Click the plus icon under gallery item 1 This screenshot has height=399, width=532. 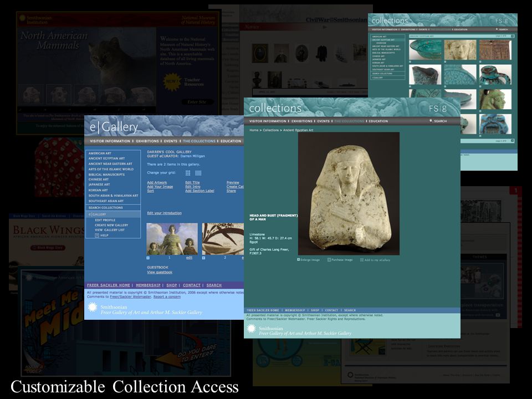click(x=148, y=258)
